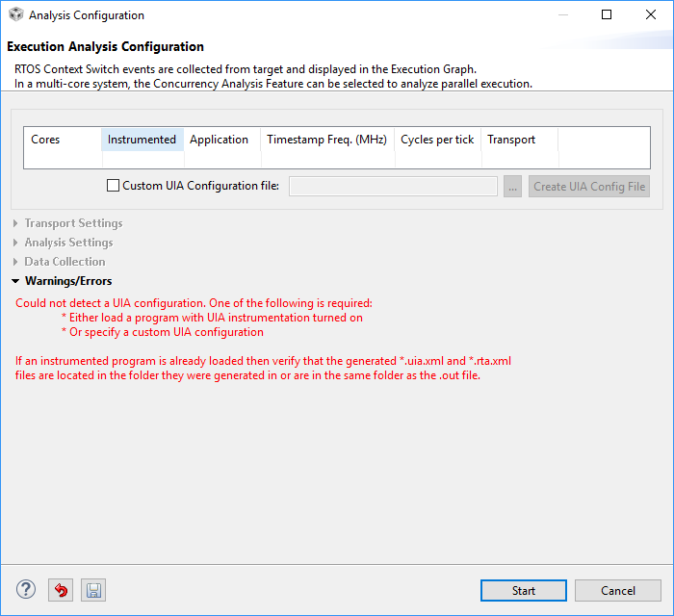
Task: Click the Cycles per tick column header
Action: (437, 140)
